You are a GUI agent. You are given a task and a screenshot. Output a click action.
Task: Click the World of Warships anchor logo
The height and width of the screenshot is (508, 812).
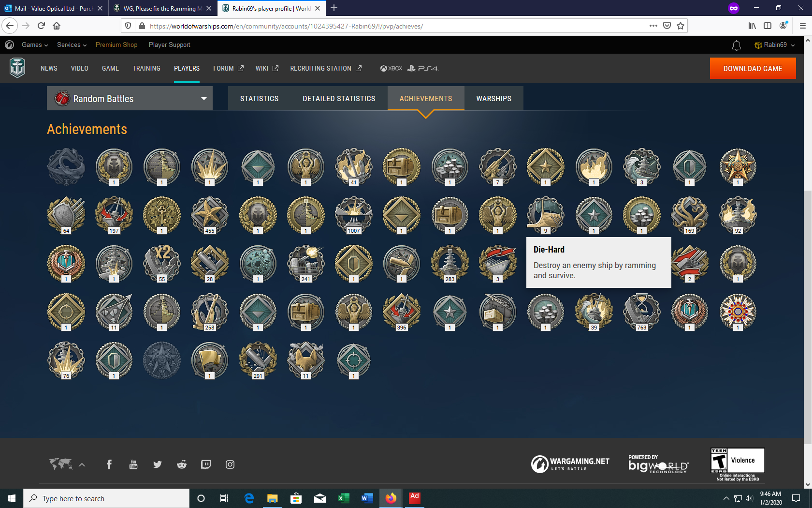[17, 68]
